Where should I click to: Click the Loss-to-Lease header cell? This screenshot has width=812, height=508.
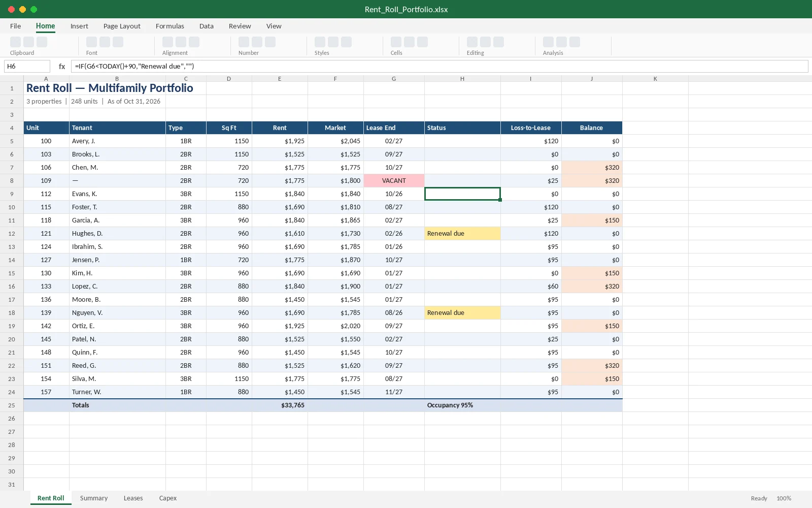click(531, 128)
